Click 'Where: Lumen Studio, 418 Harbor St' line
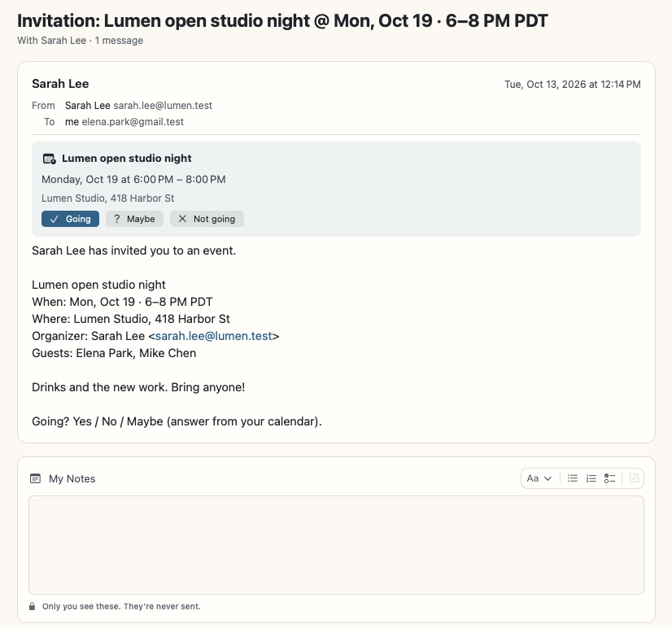This screenshot has width=672, height=628. (x=131, y=319)
